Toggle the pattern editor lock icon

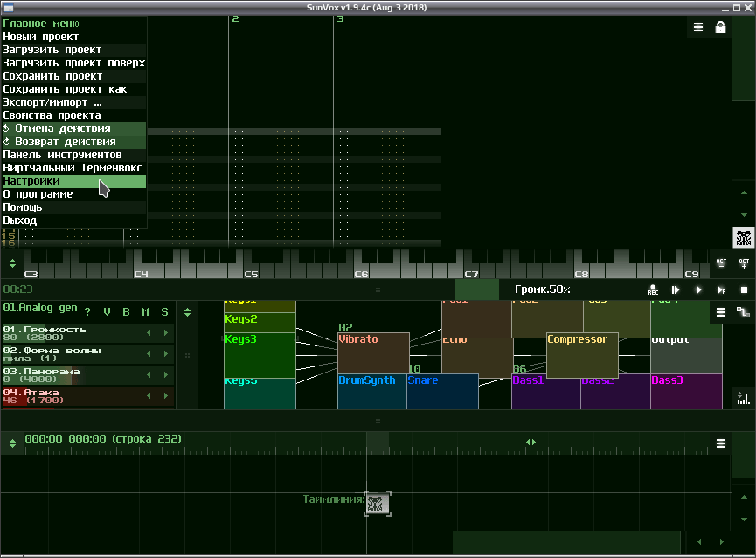point(720,27)
